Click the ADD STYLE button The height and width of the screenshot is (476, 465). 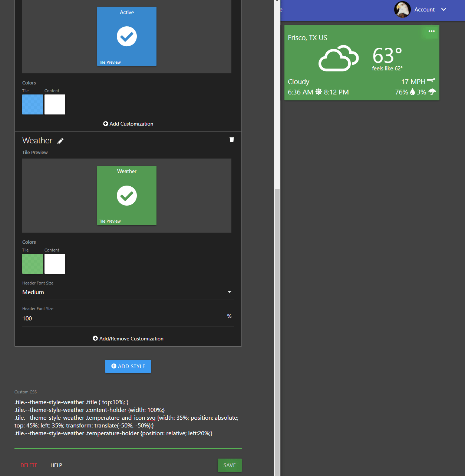coord(128,366)
